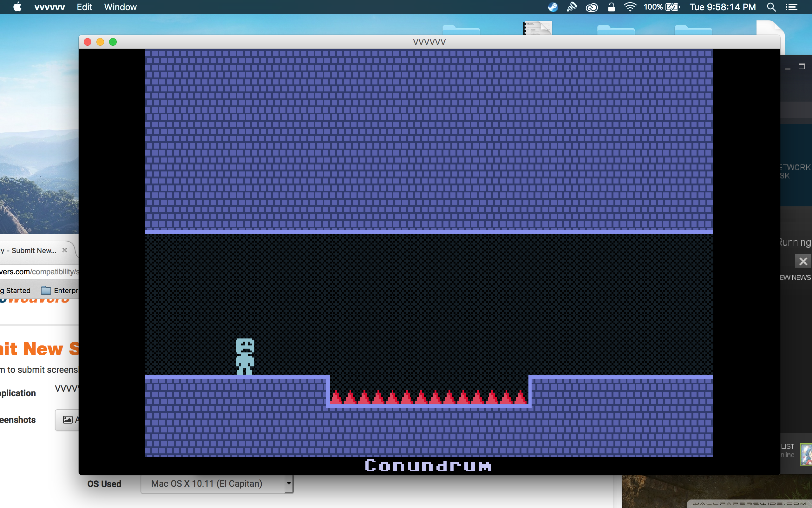Maximize the Steam window behind
The image size is (812, 508).
tap(802, 67)
